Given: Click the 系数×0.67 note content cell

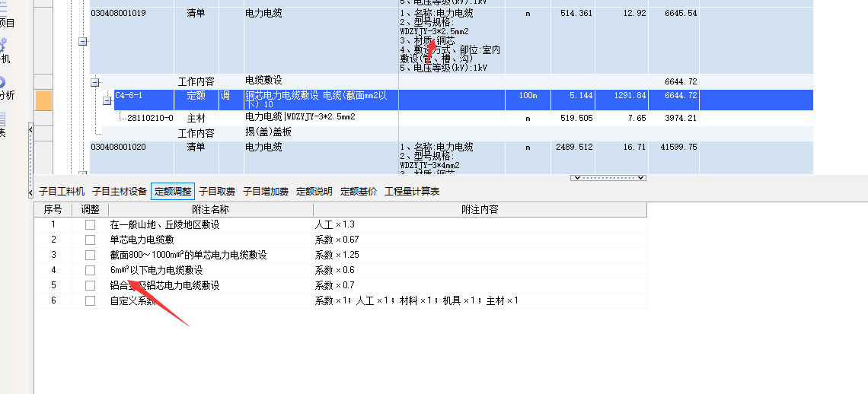Looking at the screenshot, I should [480, 240].
